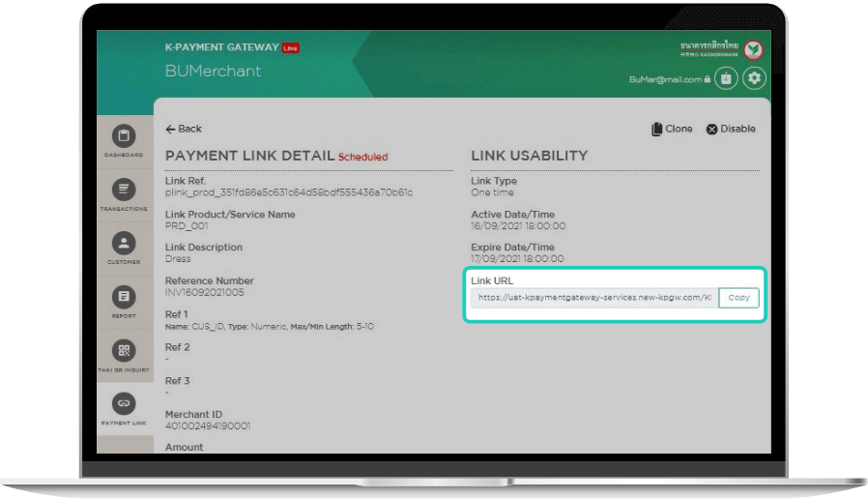
Task: Click the download icon beside the gear
Action: 726,79
